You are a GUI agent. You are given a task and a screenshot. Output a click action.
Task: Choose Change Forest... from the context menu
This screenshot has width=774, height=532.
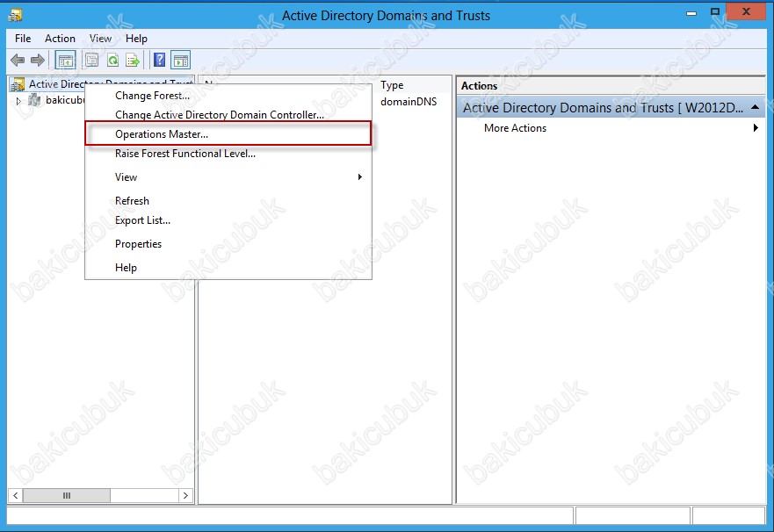(228, 96)
